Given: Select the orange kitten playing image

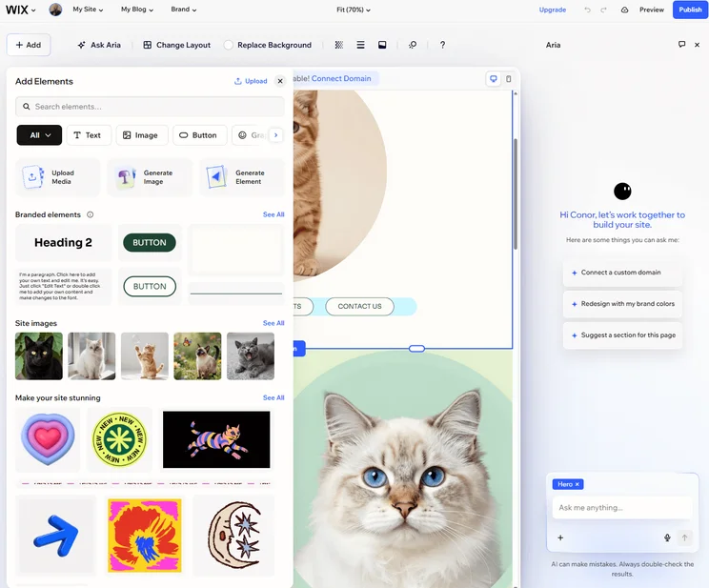Looking at the screenshot, I should [x=145, y=356].
